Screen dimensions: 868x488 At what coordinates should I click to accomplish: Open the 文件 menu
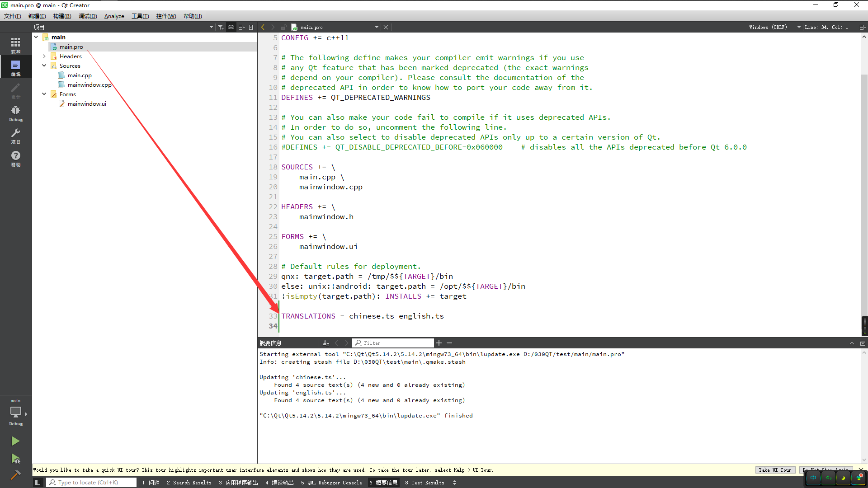click(x=11, y=16)
